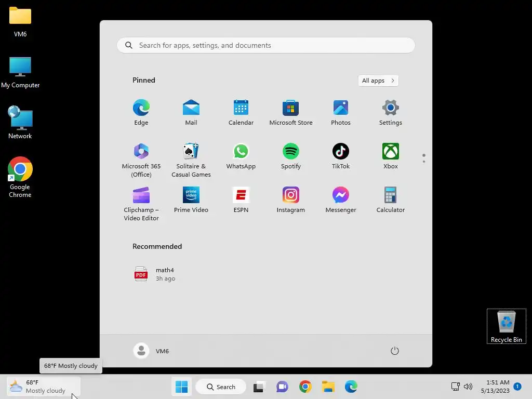The height and width of the screenshot is (399, 532).
Task: Select the Network desktop icon
Action: 20,123
